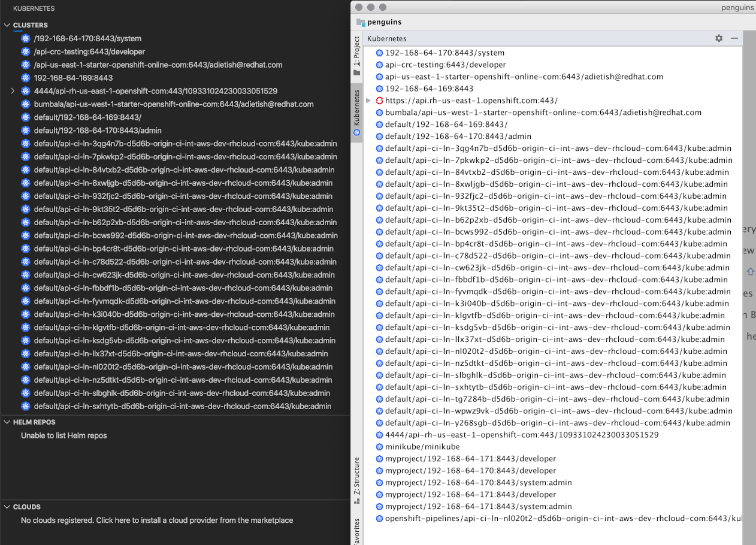This screenshot has height=545, width=756.
Task: Click the icon beside bumbala/api-us-west-1 in the IntelliJ panel
Action: point(379,113)
